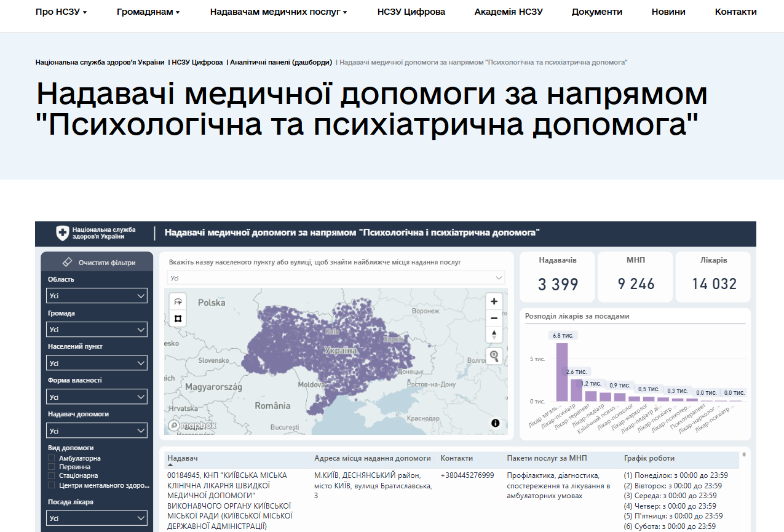This screenshot has width=784, height=532.
Task: Sort table by Графік роботи header
Action: coord(649,458)
